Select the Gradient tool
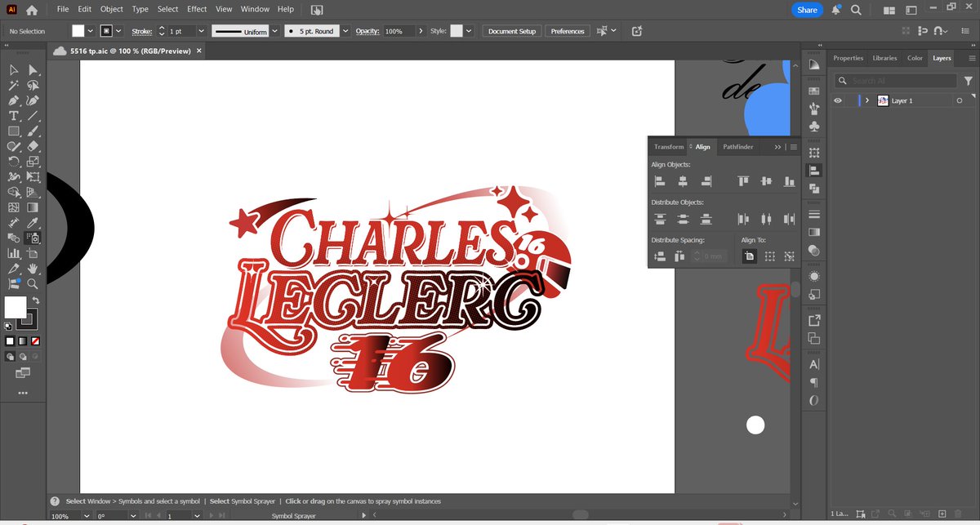Viewport: 980px width, 525px height. coord(33,207)
